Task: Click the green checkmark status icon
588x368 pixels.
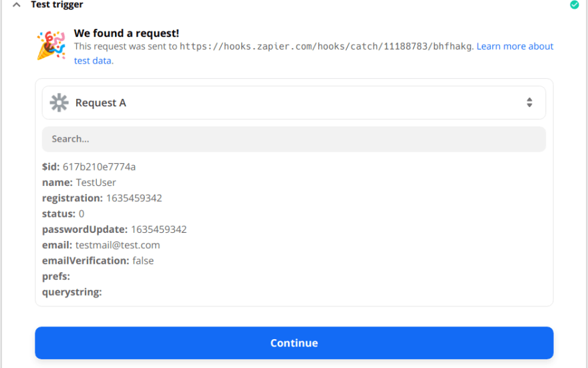Action: pyautogui.click(x=574, y=5)
